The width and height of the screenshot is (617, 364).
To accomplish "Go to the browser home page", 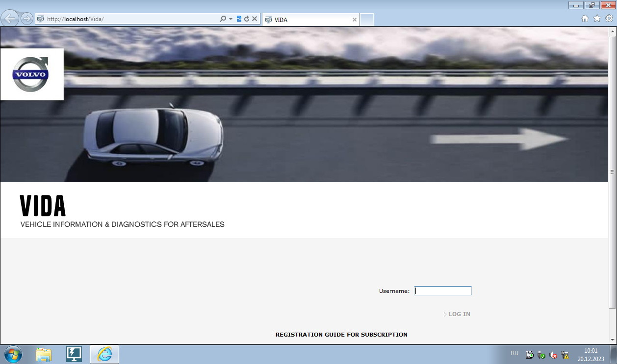I will pos(585,18).
